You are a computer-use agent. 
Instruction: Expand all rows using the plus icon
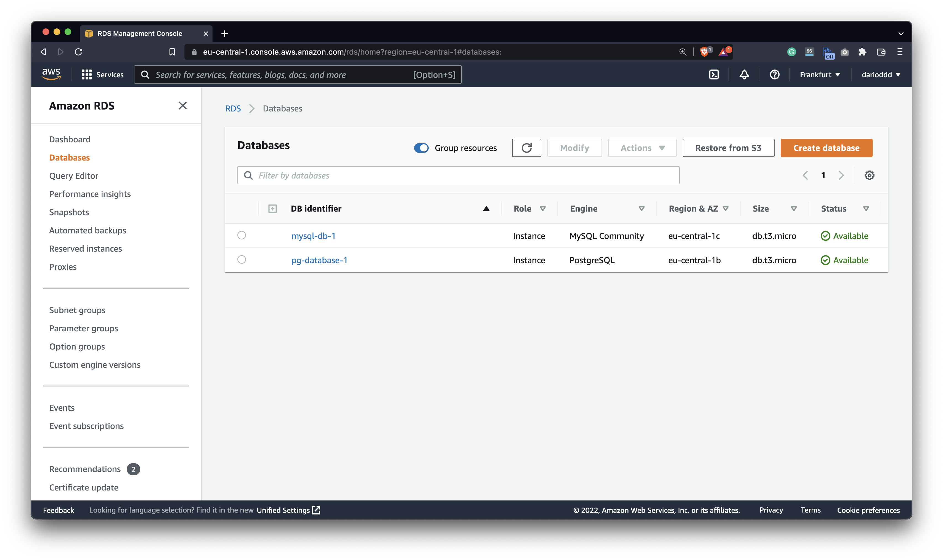272,209
